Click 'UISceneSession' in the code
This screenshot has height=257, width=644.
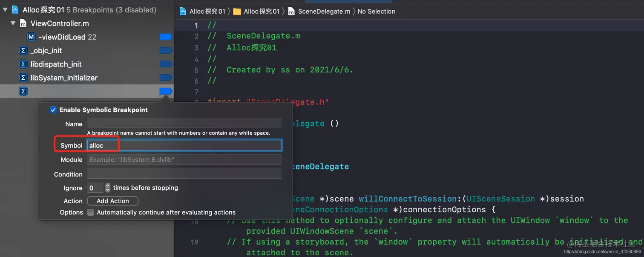tap(500, 199)
